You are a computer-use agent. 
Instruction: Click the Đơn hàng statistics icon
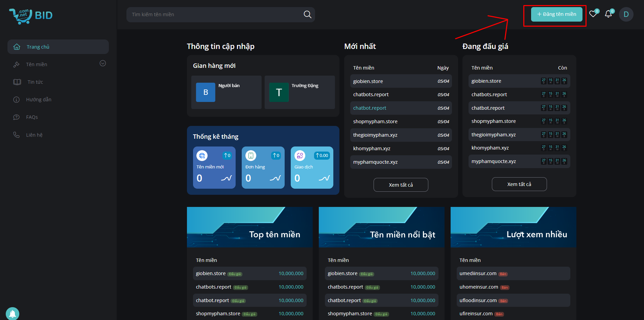(251, 156)
